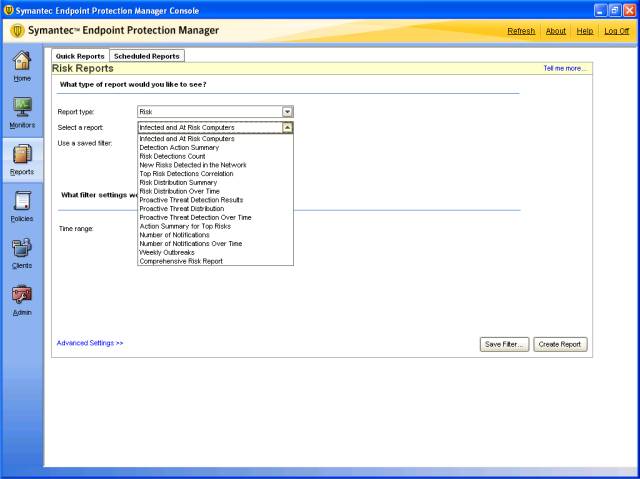Click the Report type combo box showing Risk
Screen dimensions: 640x479
click(x=215, y=112)
